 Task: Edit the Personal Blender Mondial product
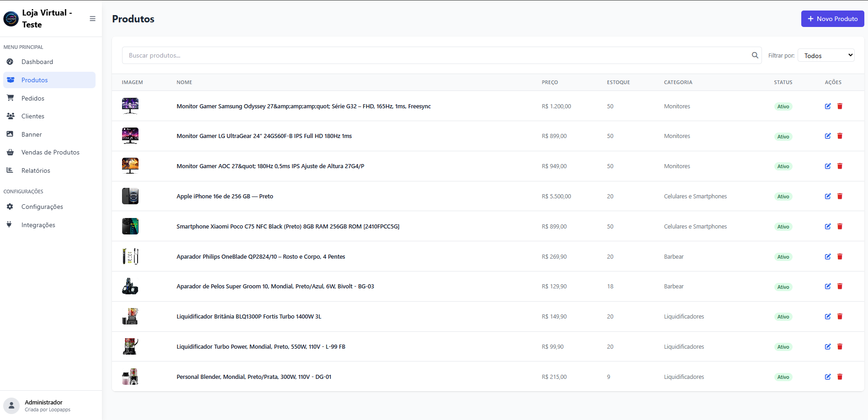point(827,377)
